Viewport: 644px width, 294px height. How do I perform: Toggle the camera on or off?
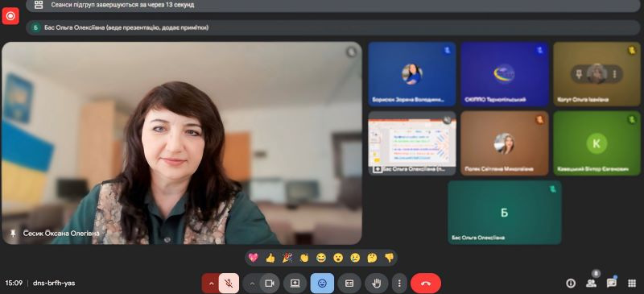coord(270,284)
